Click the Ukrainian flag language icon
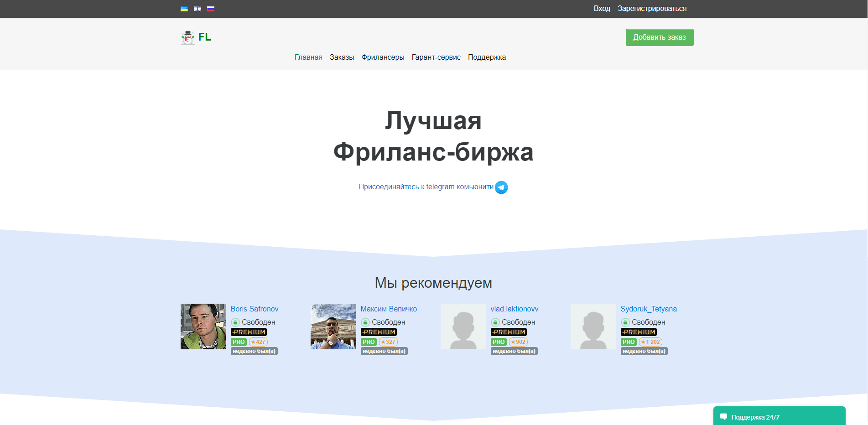Screen dimensions: 868x425 (184, 9)
